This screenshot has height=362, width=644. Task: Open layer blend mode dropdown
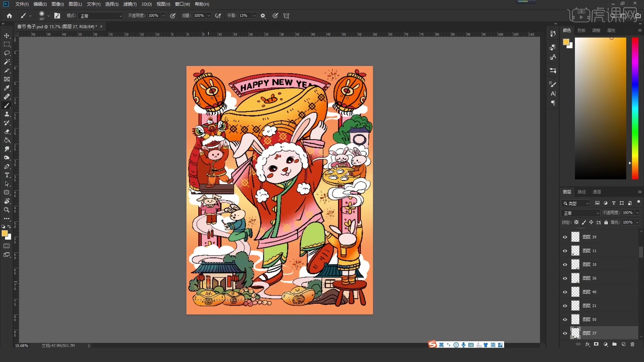pyautogui.click(x=580, y=213)
